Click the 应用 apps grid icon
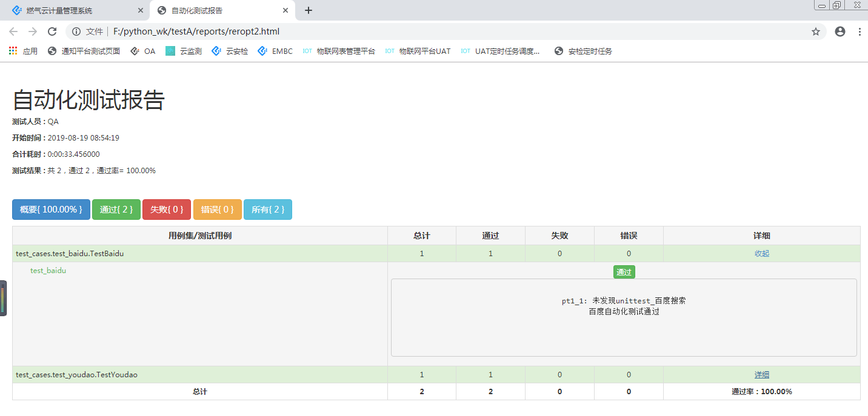The image size is (868, 416). click(12, 51)
